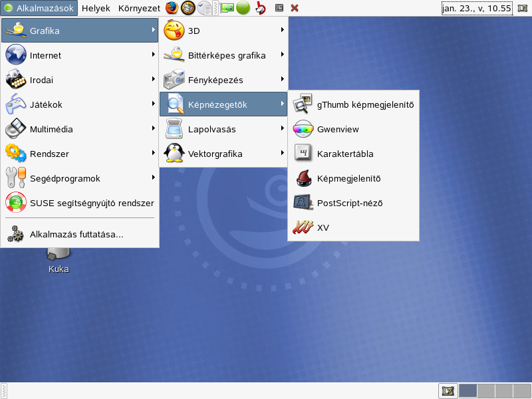Click the penguin Vektorgrafika icon
532x399 pixels.
pyautogui.click(x=174, y=154)
